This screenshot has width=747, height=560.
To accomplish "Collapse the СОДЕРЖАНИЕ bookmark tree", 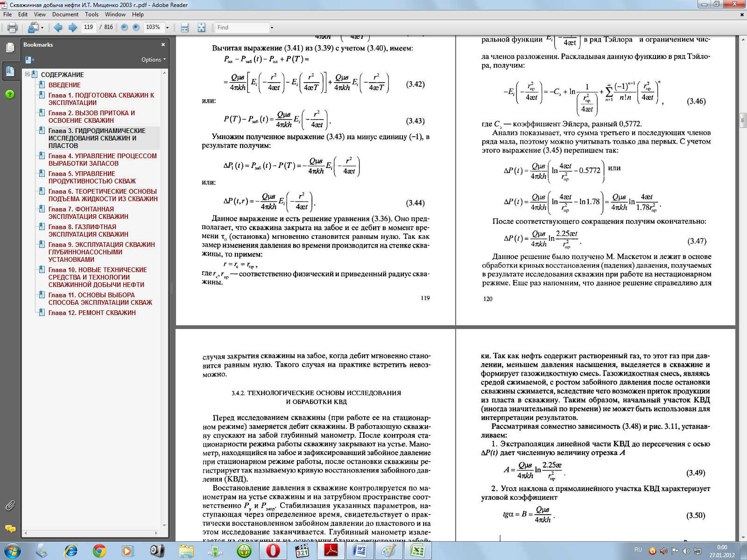I will click(28, 74).
